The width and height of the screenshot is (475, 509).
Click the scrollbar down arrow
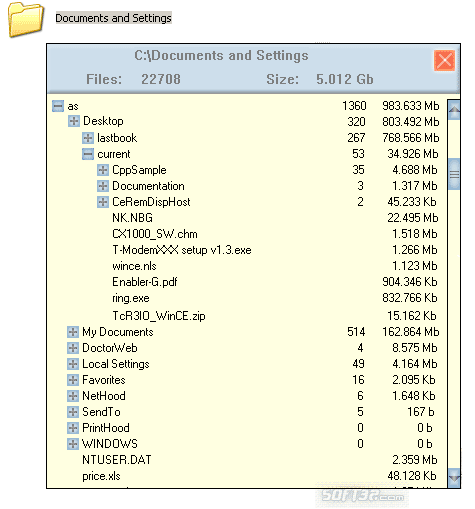tap(454, 478)
